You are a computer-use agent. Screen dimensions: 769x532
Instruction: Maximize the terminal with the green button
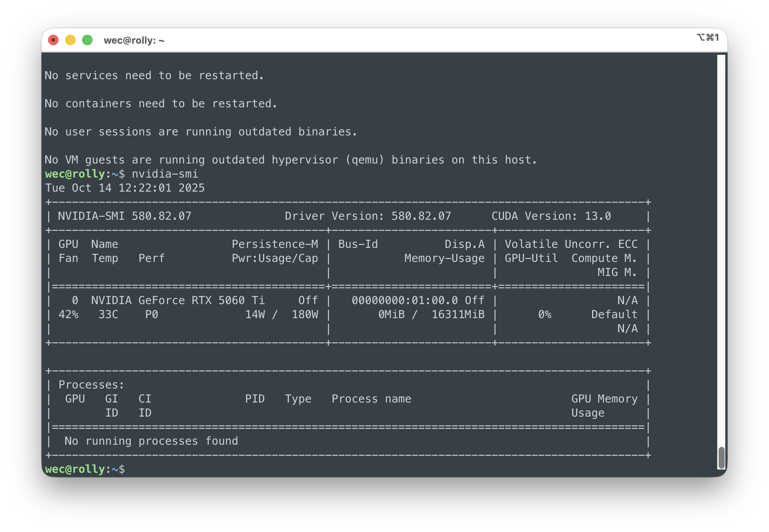tap(87, 40)
